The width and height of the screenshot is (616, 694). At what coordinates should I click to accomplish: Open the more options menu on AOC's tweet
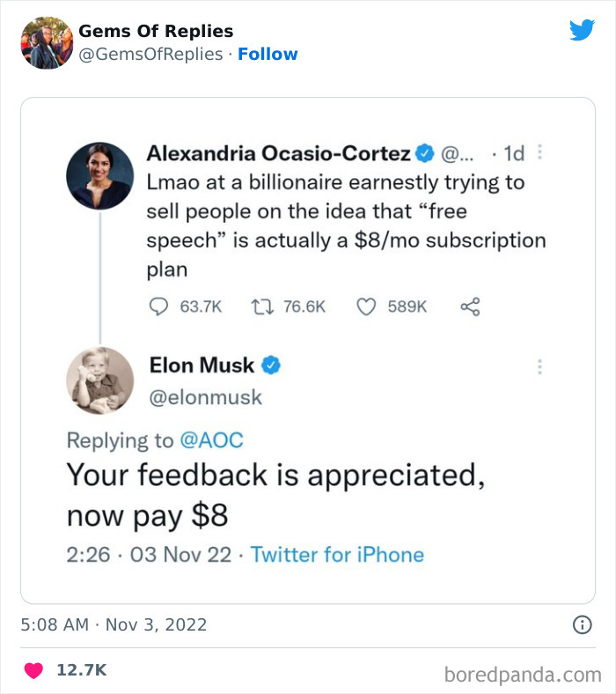point(539,152)
